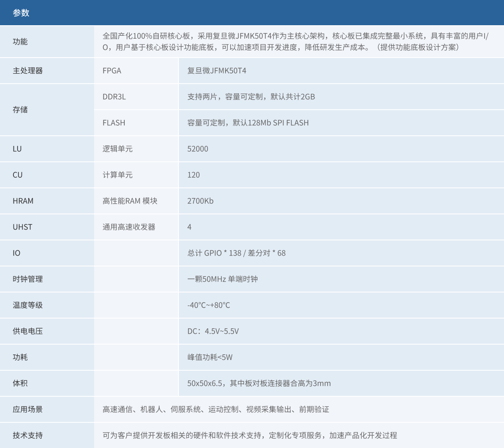Select the DDR3L storage cell
Screen dimensions: 504x448
(114, 97)
